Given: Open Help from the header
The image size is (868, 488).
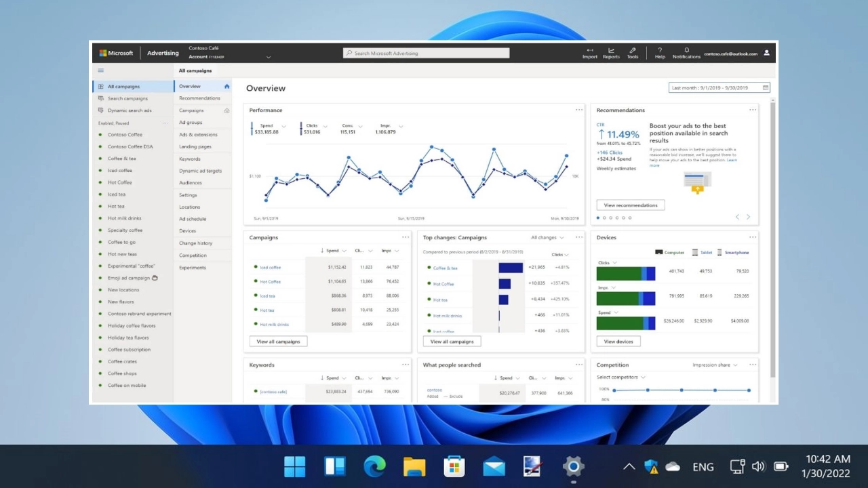Looking at the screenshot, I should pyautogui.click(x=660, y=53).
